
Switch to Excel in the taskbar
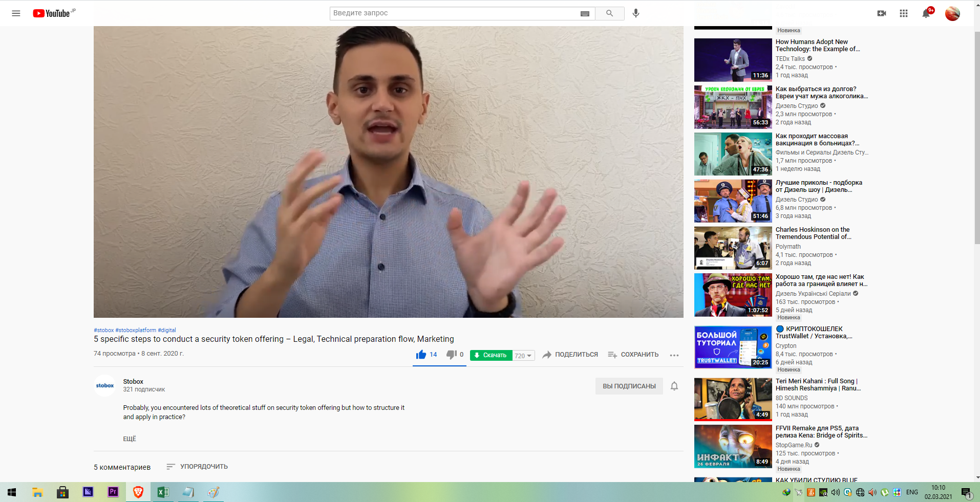pyautogui.click(x=163, y=492)
